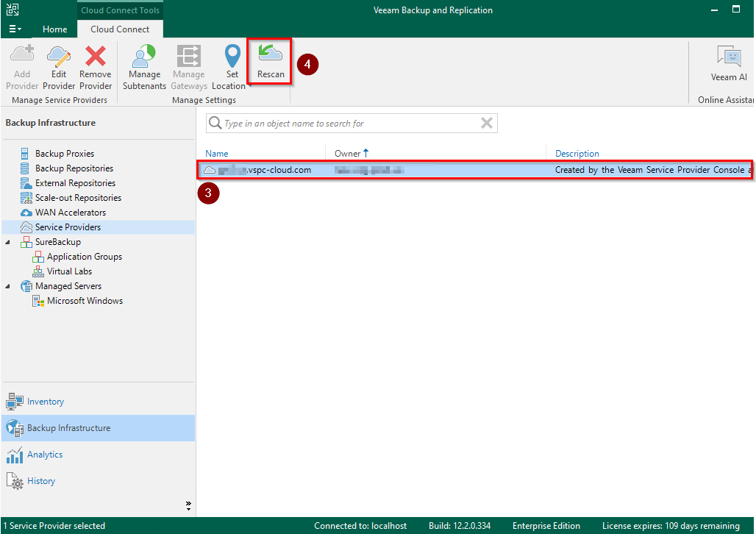Collapse the SureBackup tree node
The image size is (756, 534).
(7, 242)
